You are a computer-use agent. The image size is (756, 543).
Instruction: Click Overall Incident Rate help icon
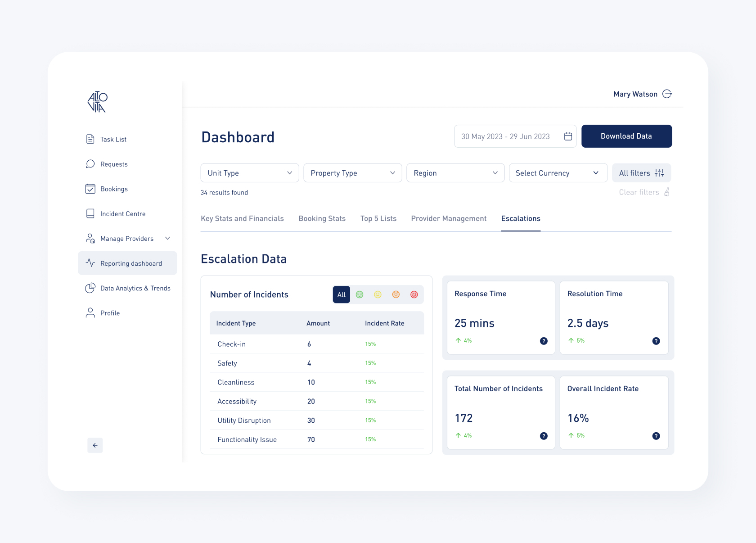click(656, 436)
